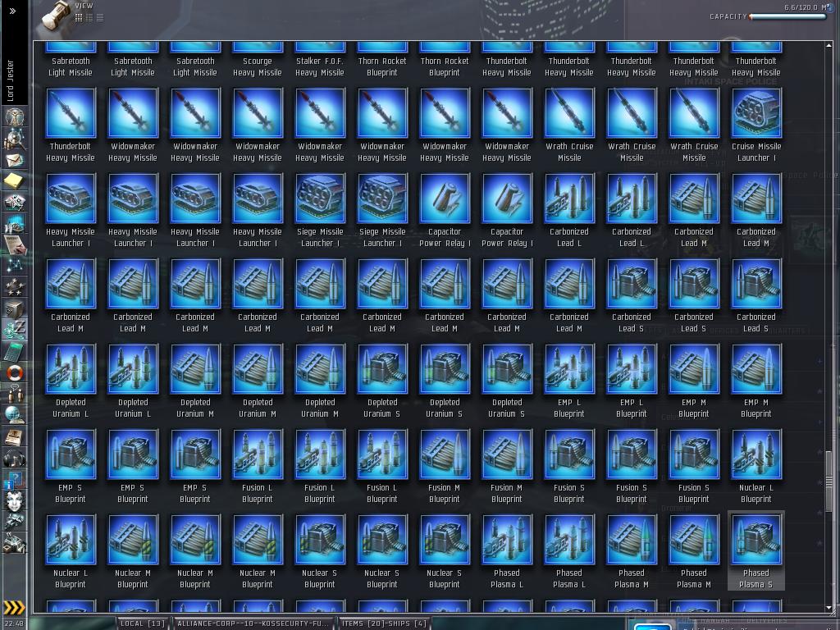The image size is (840, 630).
Task: Click the scrollbar down arrow
Action: pyautogui.click(x=829, y=608)
